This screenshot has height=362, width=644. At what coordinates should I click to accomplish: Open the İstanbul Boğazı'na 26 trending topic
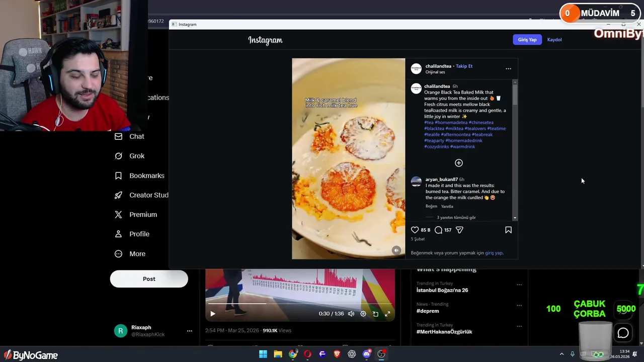point(442,290)
